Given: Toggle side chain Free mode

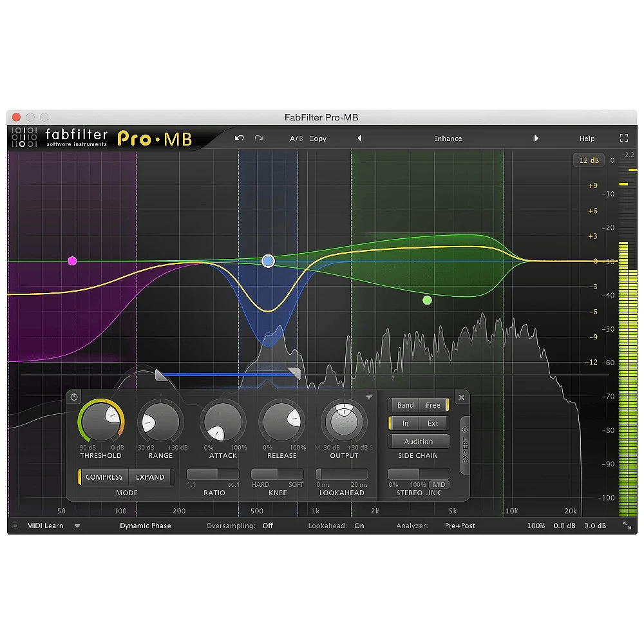Looking at the screenshot, I should coord(433,405).
